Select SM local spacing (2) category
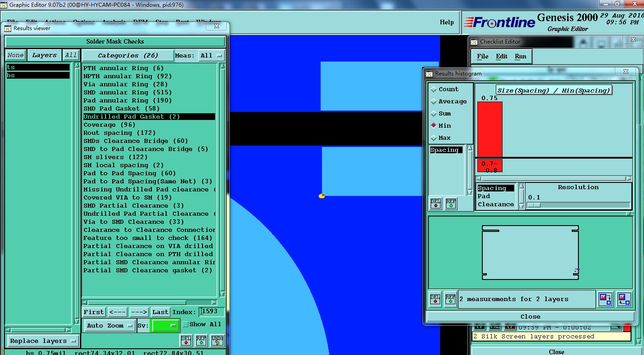The width and height of the screenshot is (644, 355). (124, 165)
